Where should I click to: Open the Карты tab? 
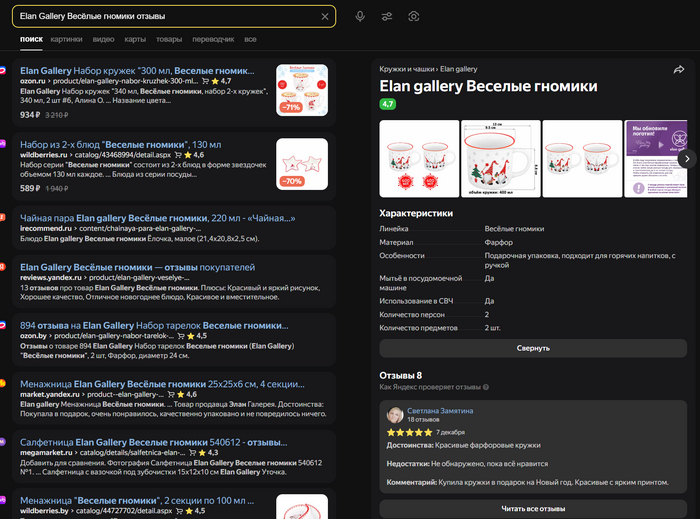[135, 39]
